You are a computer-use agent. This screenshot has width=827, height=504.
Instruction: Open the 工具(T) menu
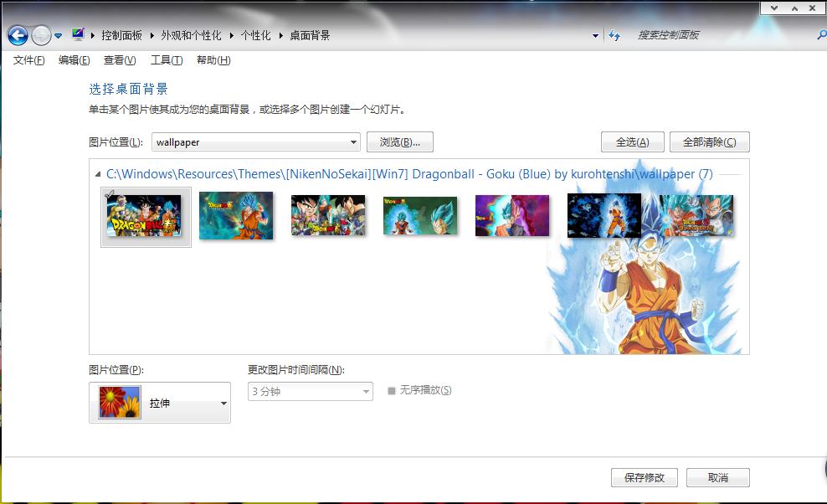coord(167,60)
